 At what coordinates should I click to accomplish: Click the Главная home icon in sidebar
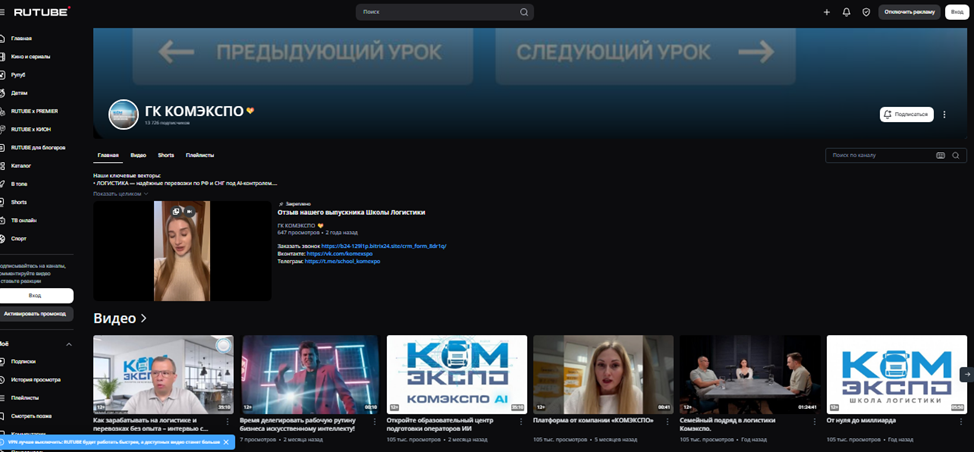pyautogui.click(x=2, y=38)
